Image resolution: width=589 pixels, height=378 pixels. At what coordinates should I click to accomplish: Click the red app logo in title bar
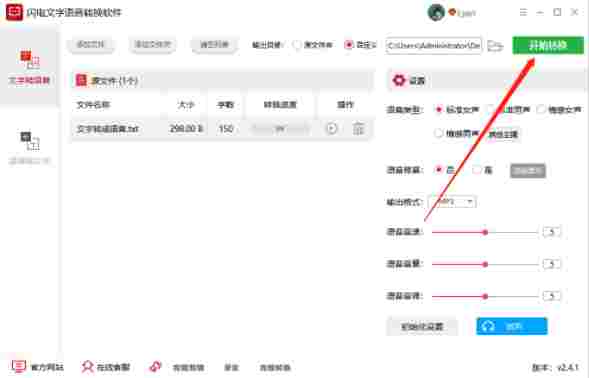[14, 12]
